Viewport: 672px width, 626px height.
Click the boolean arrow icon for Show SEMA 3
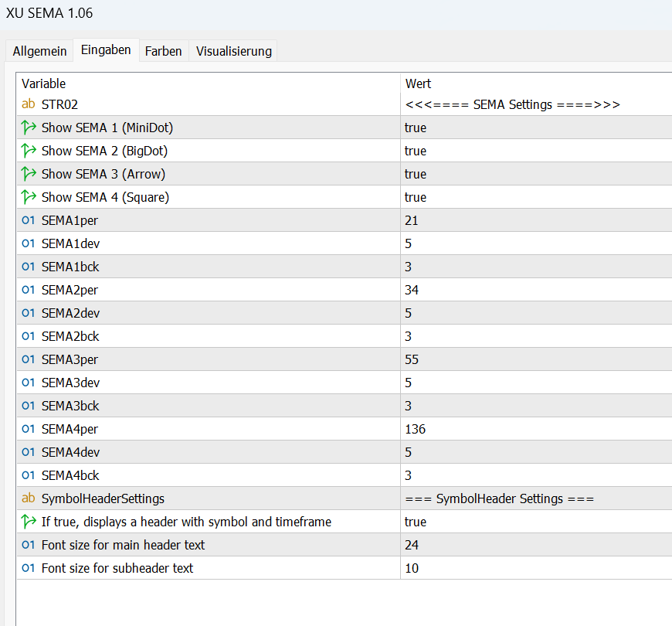(29, 174)
